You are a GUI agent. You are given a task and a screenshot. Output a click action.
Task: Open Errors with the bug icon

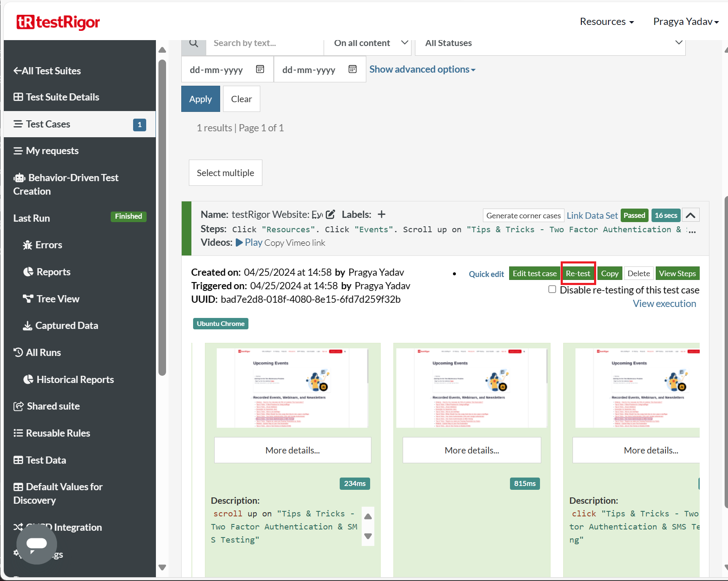click(42, 245)
